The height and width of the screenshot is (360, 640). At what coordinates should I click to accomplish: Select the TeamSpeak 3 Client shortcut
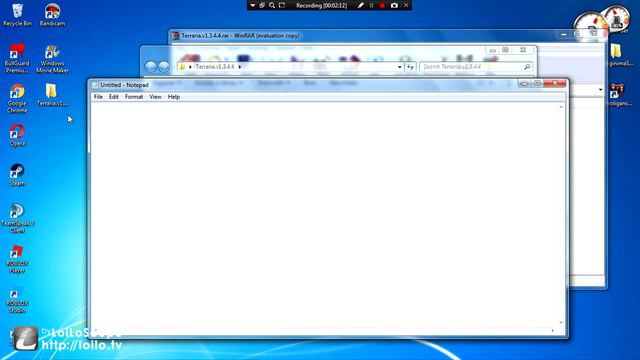point(17,218)
